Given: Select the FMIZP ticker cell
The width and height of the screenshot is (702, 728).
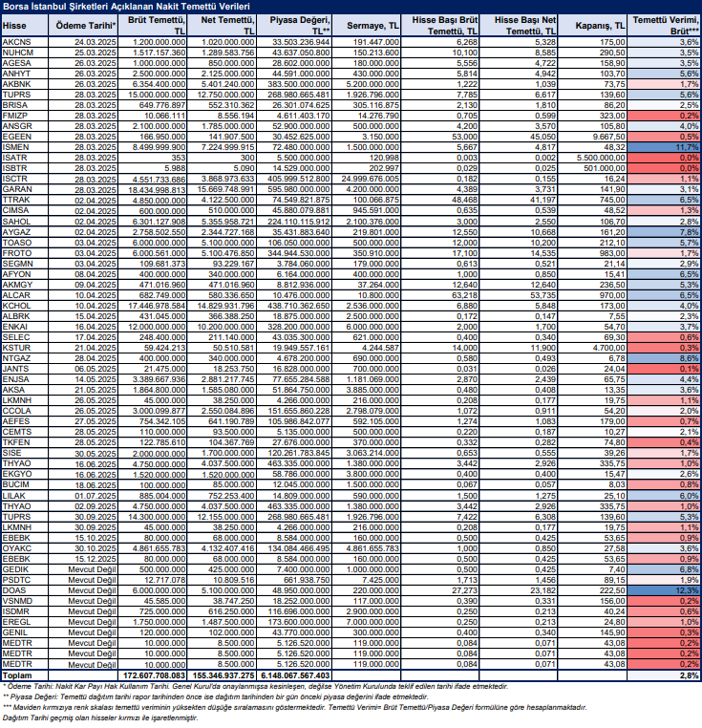Looking at the screenshot, I should 25,116.
